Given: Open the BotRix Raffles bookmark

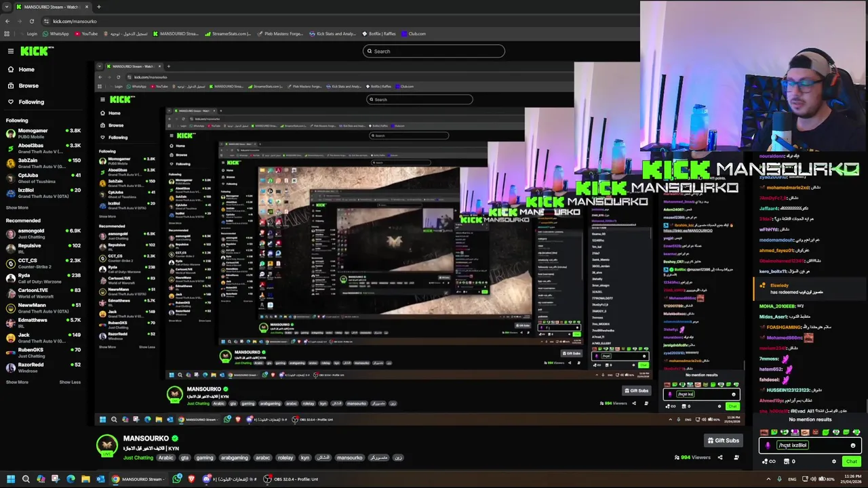Looking at the screenshot, I should 379,33.
